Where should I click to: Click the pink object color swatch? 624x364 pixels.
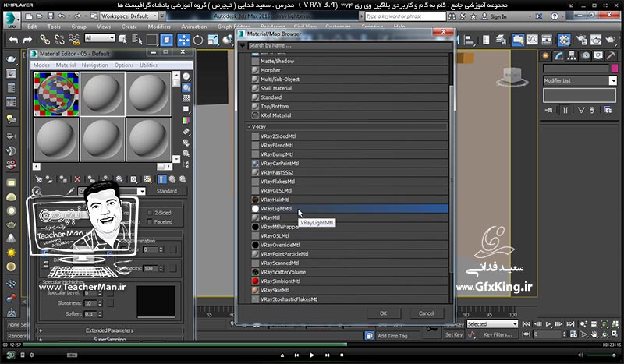[x=614, y=69]
